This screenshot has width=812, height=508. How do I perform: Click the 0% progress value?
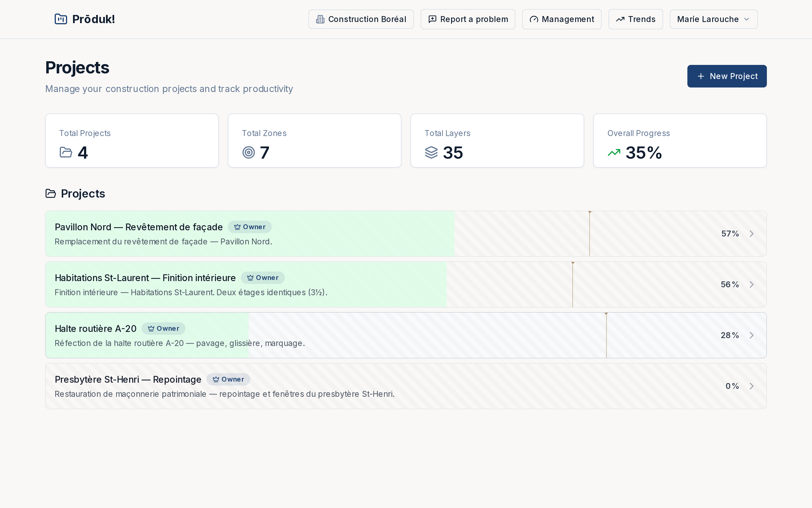(x=732, y=386)
